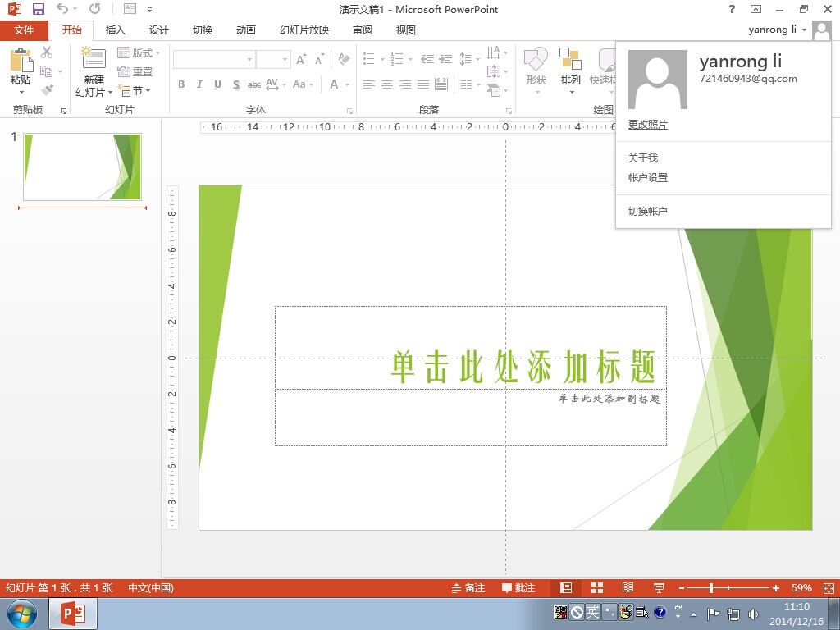This screenshot has width=840, height=630.
Task: Align text left
Action: click(368, 84)
